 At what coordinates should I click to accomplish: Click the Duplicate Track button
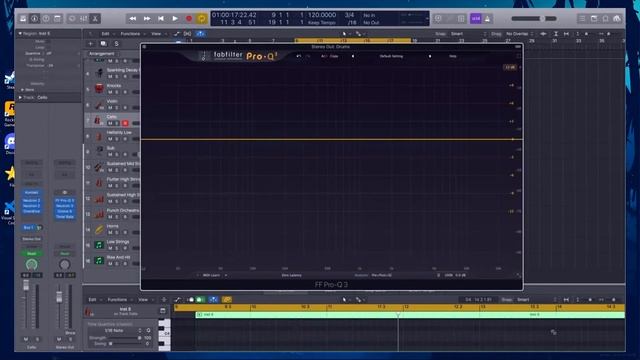[x=103, y=44]
